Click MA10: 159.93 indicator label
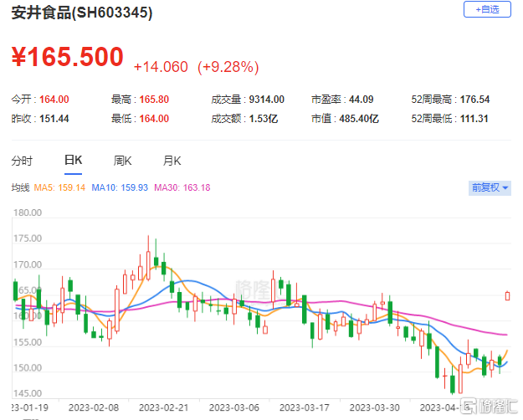The width and height of the screenshot is (523, 420). pyautogui.click(x=120, y=187)
